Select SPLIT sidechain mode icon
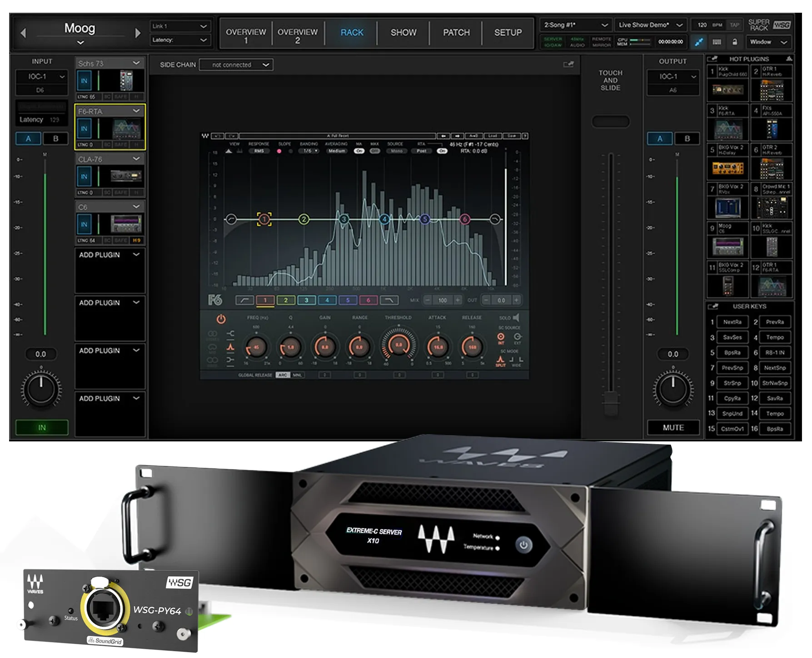812x658 pixels. coord(500,361)
